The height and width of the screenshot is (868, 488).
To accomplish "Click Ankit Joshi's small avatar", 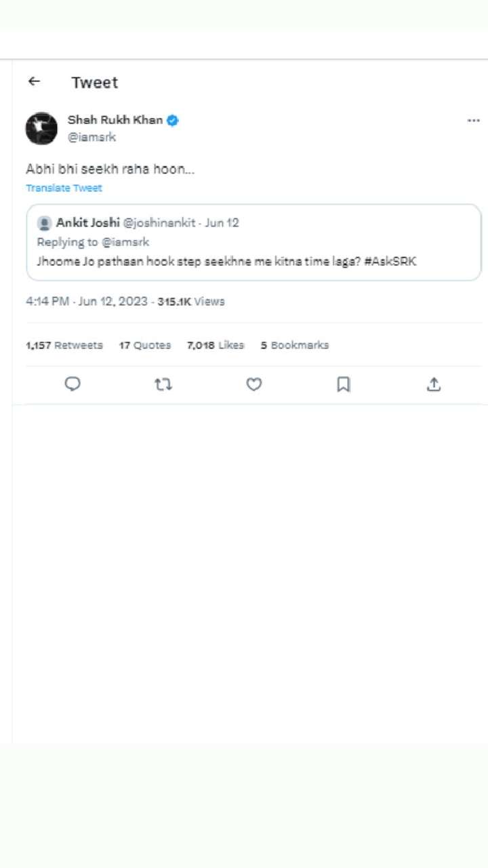I will tap(44, 223).
